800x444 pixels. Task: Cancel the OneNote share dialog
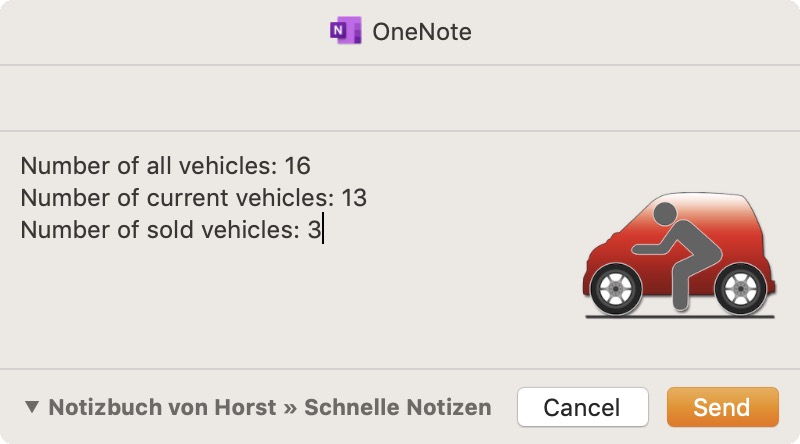point(583,407)
